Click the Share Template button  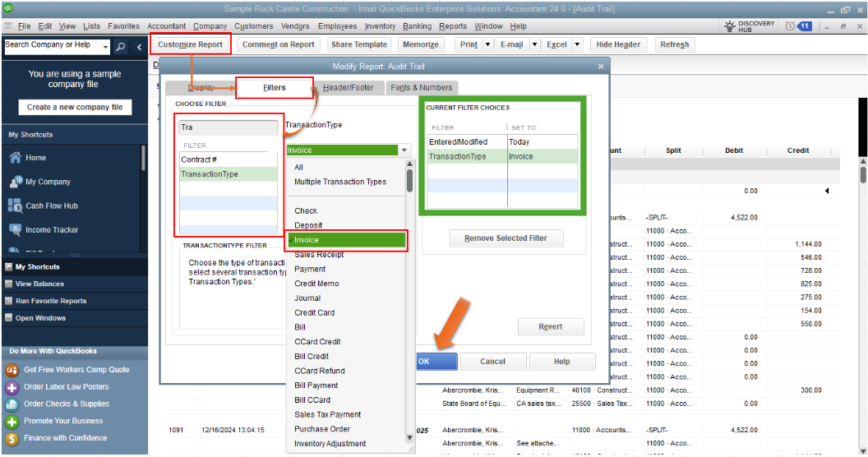(x=358, y=45)
